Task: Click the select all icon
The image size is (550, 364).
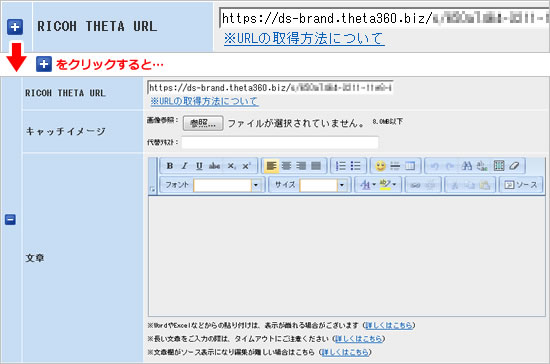Action: tap(499, 166)
